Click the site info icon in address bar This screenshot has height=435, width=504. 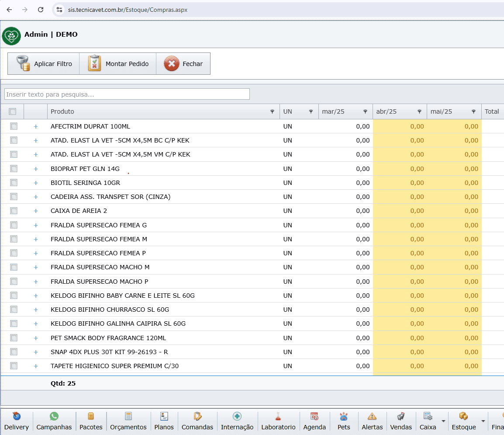pos(59,10)
